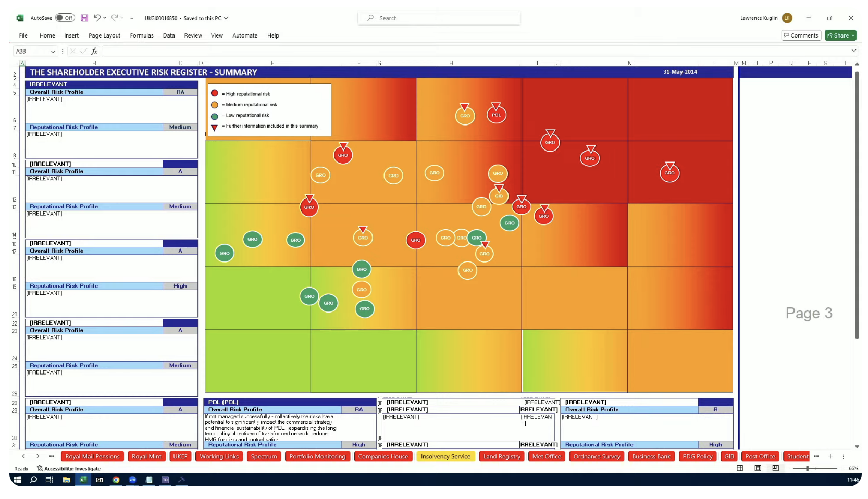
Task: Click the zoom out minus button
Action: point(789,468)
